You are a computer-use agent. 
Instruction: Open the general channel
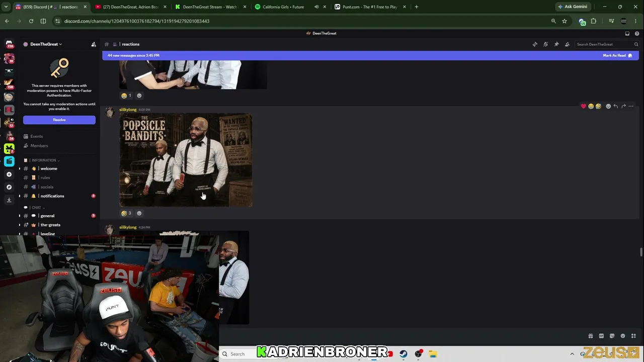tap(47, 216)
